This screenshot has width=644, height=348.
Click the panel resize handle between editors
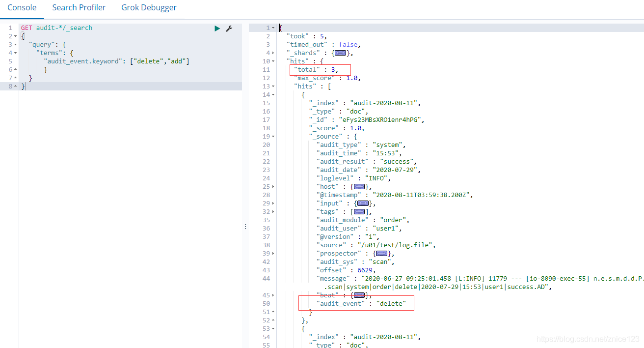point(245,226)
